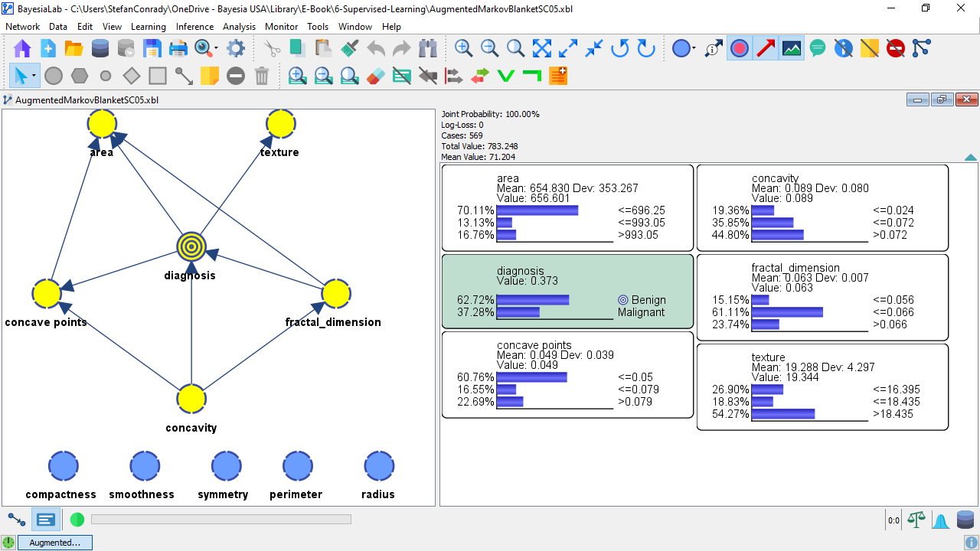This screenshot has height=551, width=980.
Task: Click the green clock icon bottom left
Action: click(8, 542)
